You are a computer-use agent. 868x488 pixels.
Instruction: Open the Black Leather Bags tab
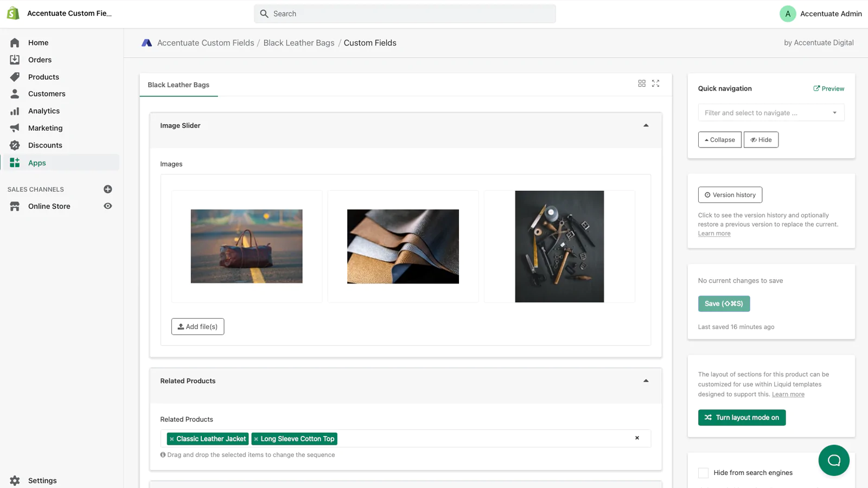tap(178, 85)
